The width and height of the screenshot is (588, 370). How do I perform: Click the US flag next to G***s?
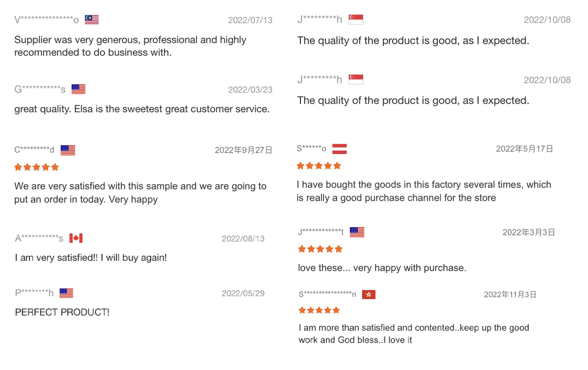(x=78, y=89)
